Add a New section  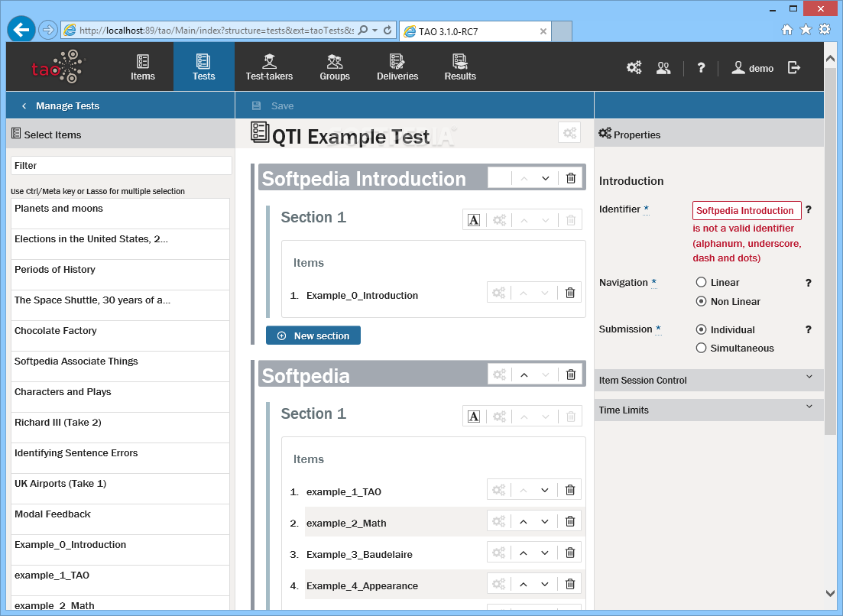pyautogui.click(x=313, y=336)
